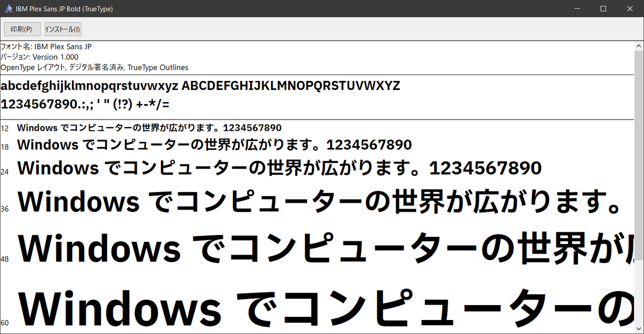Image resolution: width=644 pixels, height=334 pixels.
Task: Minimize the font preview window
Action: click(577, 9)
